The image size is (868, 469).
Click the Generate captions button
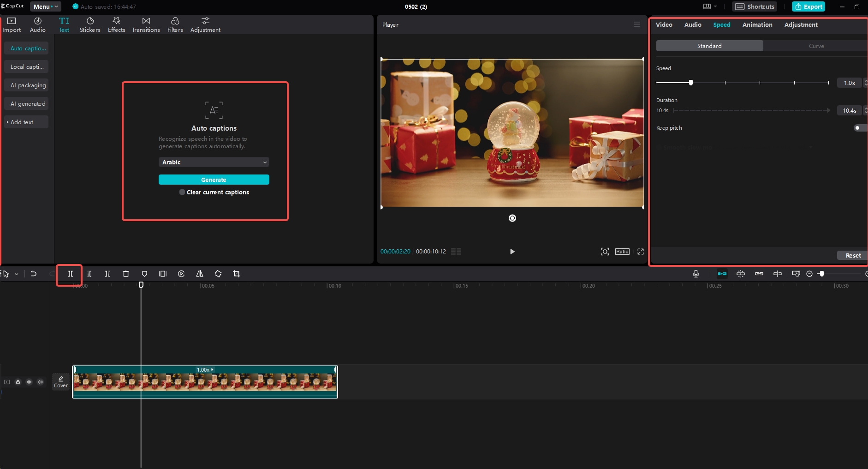click(x=214, y=180)
